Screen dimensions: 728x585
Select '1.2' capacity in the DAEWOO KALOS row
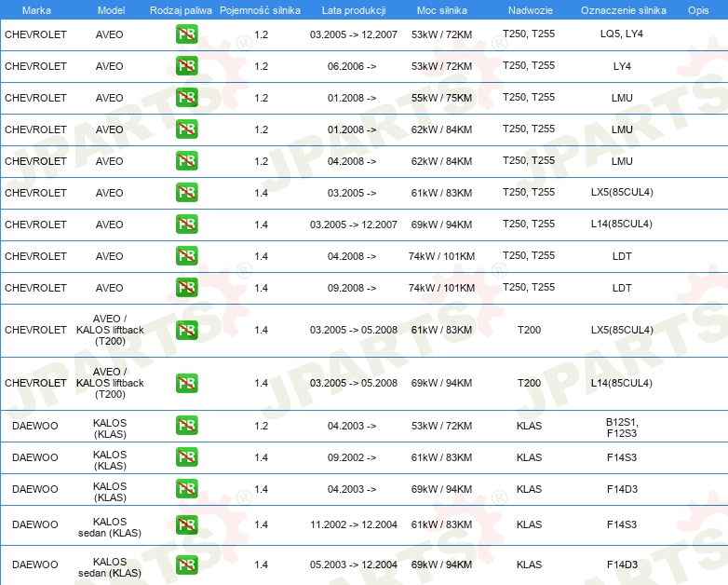[x=262, y=426]
